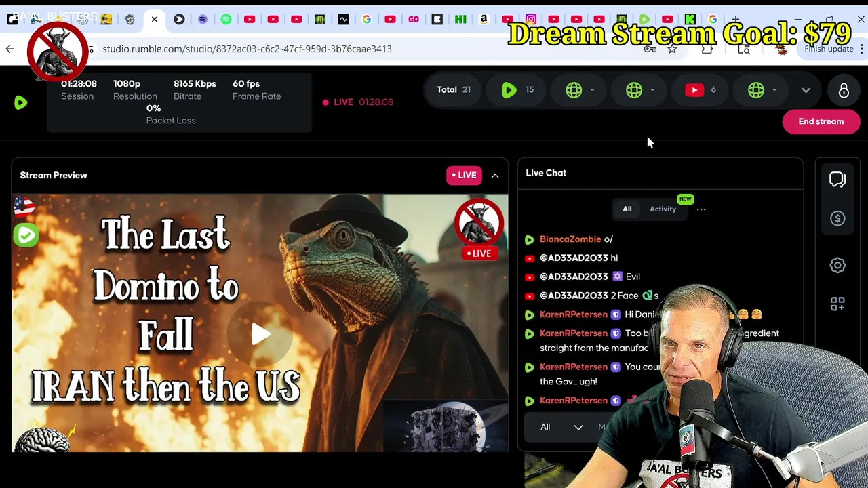Click the Rumble icon beside BiancaZombie
The image size is (868, 488).
point(530,239)
